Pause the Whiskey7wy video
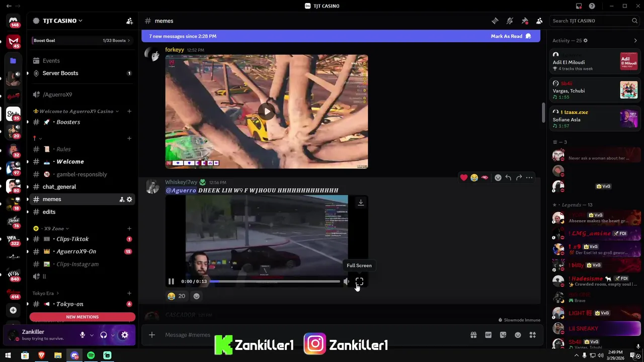 coord(171,282)
